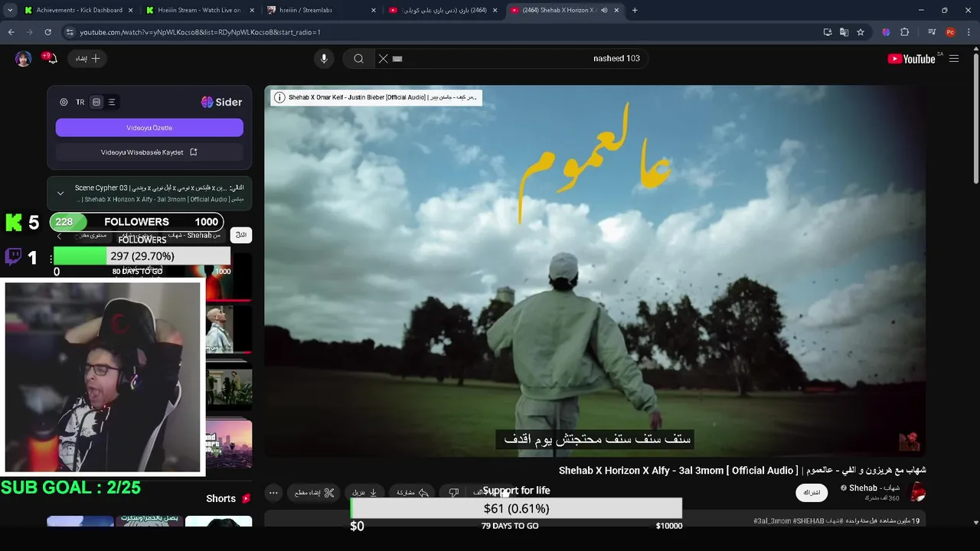Click the Create button with plus
Viewport: 980px width, 551px height.
[x=88, y=58]
